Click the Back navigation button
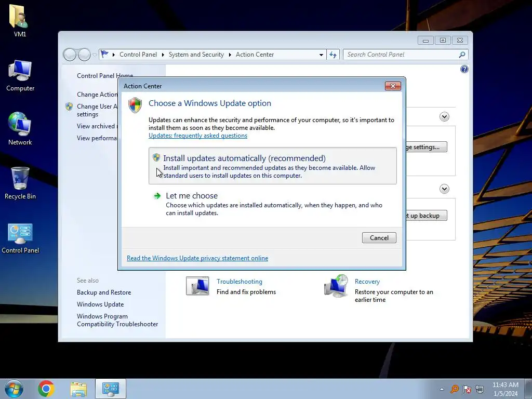The height and width of the screenshot is (399, 532). (70, 55)
